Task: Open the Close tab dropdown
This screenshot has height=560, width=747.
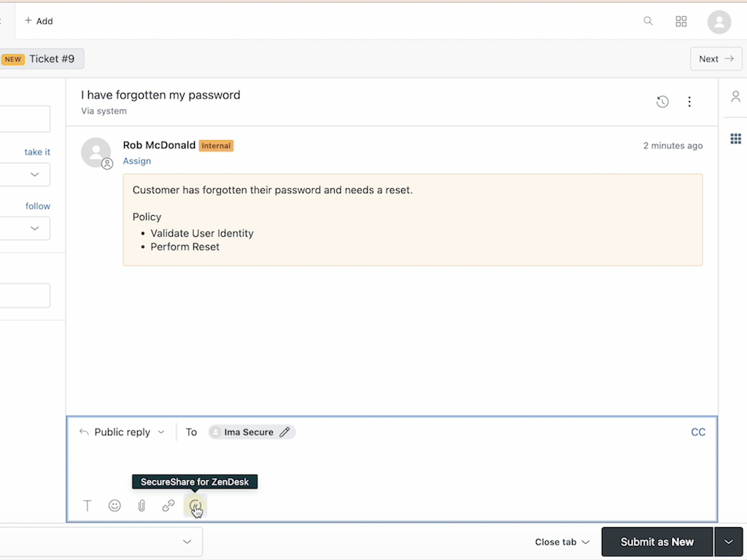Action: [562, 542]
